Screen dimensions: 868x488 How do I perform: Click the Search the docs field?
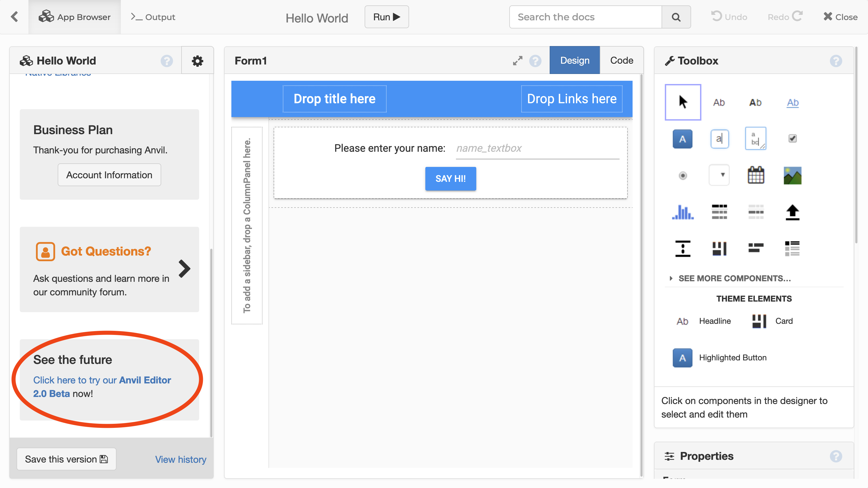click(586, 17)
